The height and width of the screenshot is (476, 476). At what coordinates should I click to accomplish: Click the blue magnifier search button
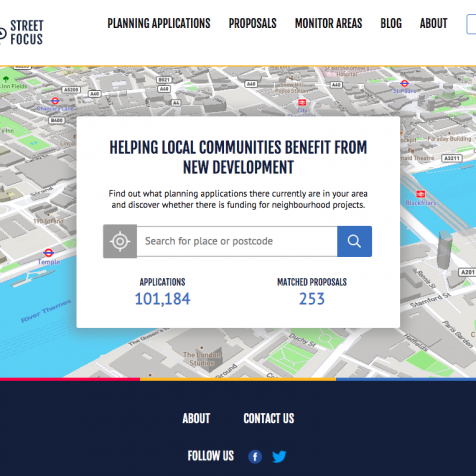pos(354,241)
